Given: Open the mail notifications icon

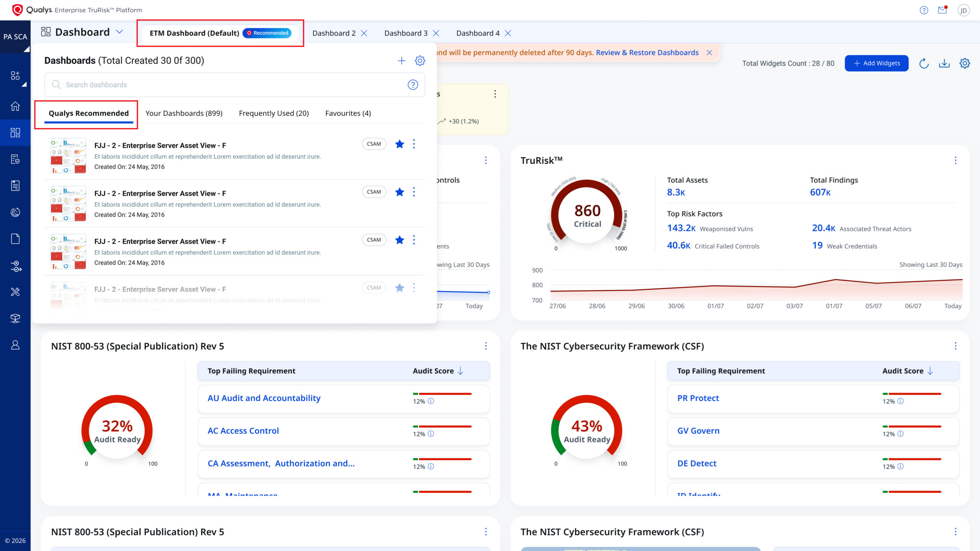Looking at the screenshot, I should pos(942,10).
